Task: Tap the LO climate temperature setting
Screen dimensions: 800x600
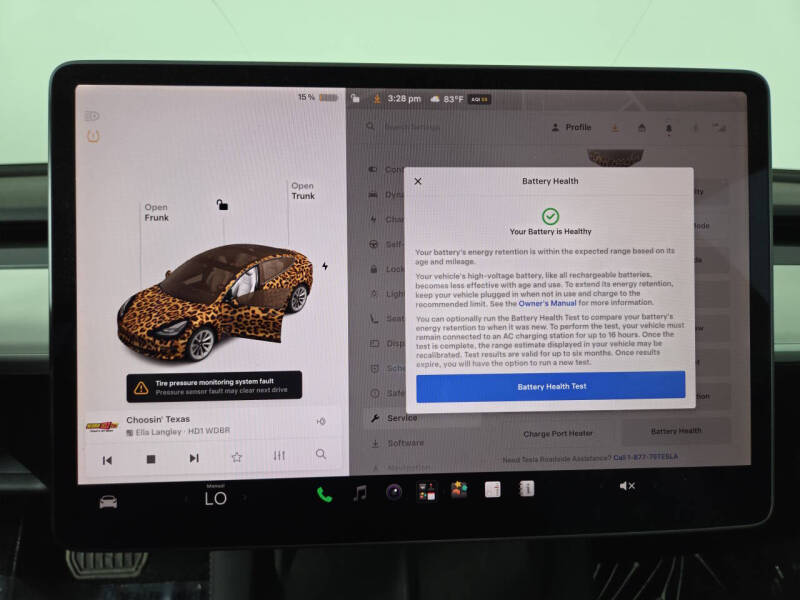Action: tap(215, 498)
